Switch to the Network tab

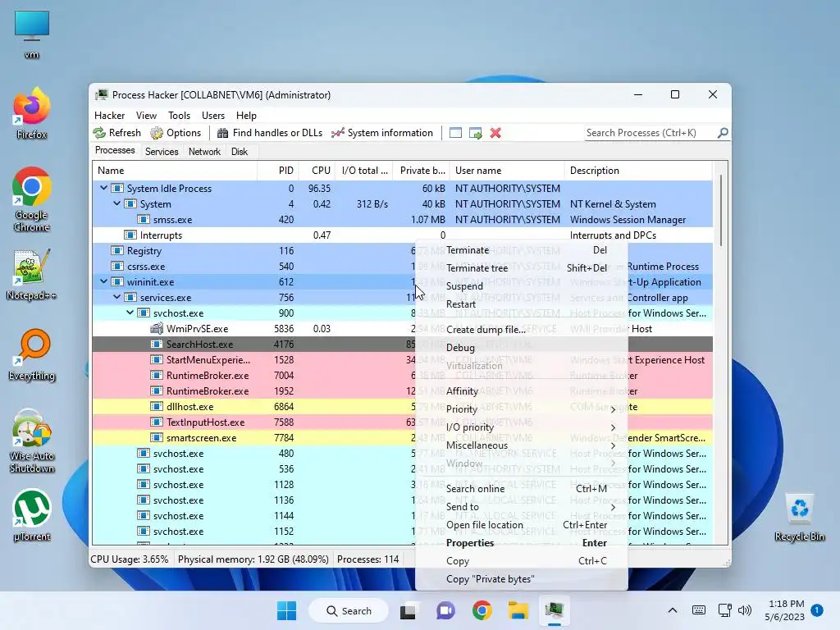pyautogui.click(x=204, y=152)
